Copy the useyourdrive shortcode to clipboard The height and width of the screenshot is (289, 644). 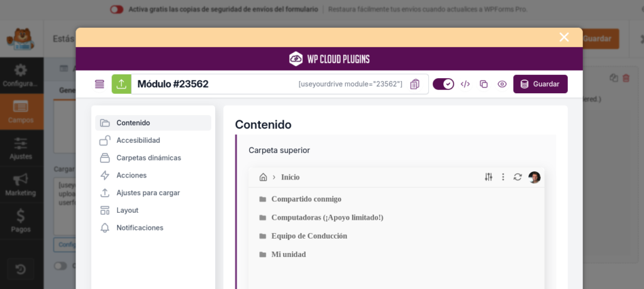tap(415, 84)
